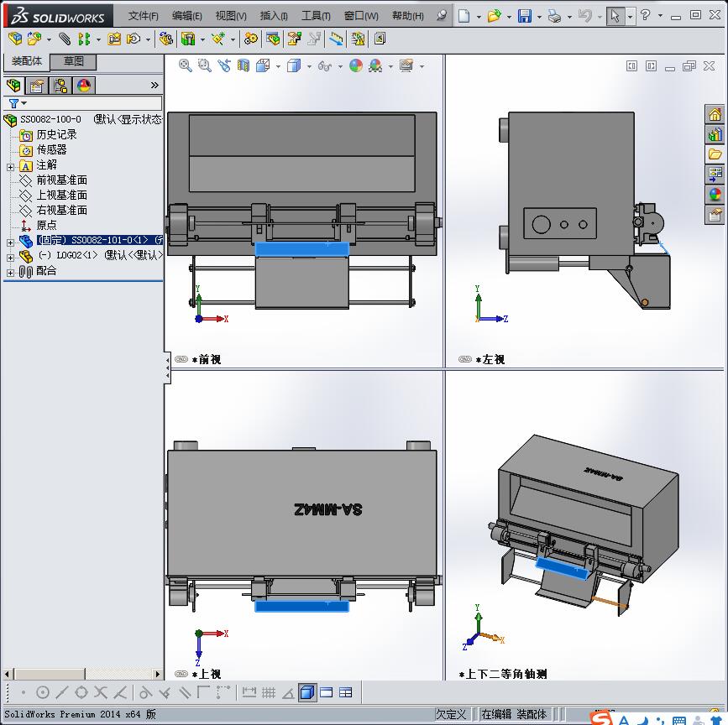Image resolution: width=728 pixels, height=725 pixels.
Task: Select the DisplayManager color wheel tab
Action: point(84,86)
